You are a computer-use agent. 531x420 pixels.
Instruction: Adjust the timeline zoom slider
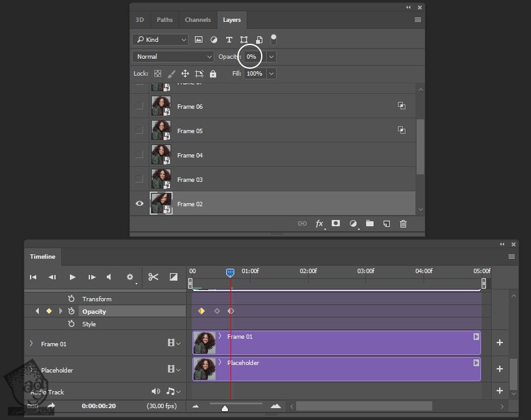point(225,407)
